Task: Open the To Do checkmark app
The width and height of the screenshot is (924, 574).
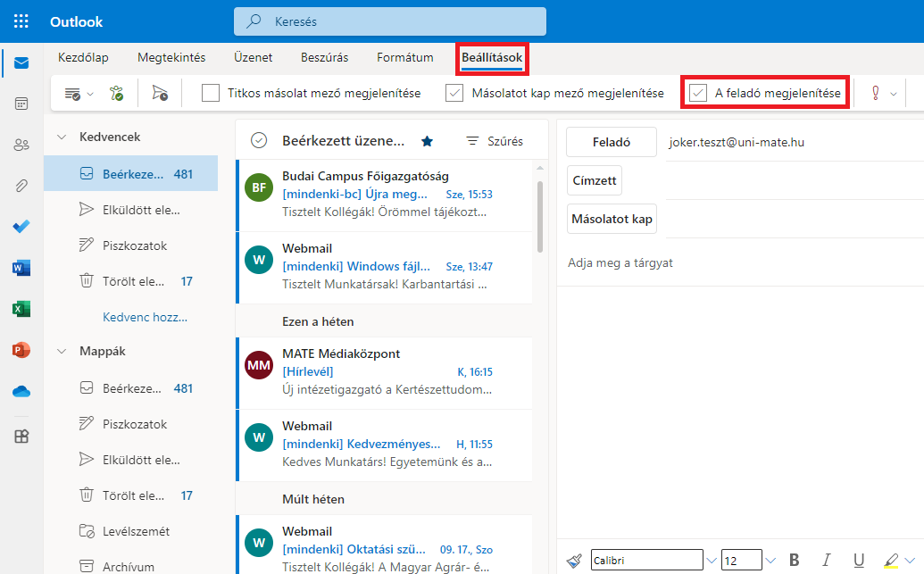Action: click(x=21, y=226)
